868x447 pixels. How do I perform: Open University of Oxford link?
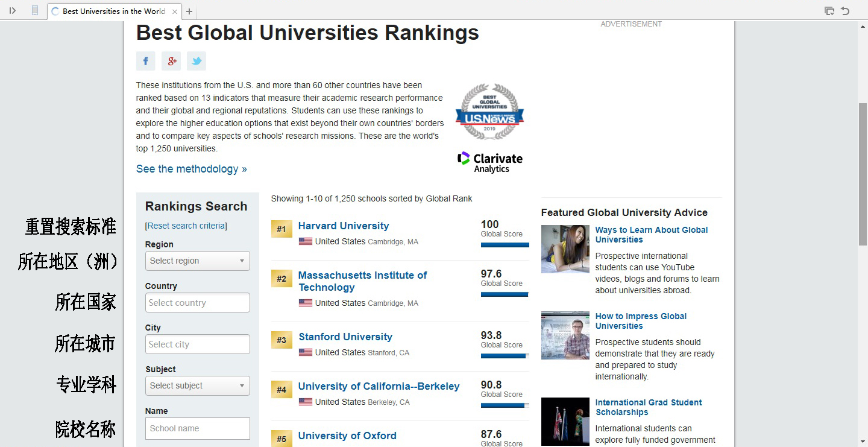click(x=347, y=436)
